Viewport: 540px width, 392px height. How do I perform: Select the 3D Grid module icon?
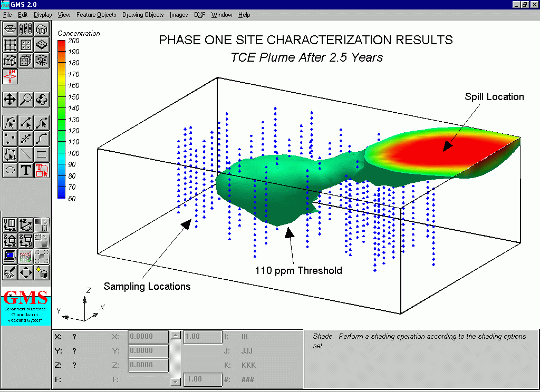(x=26, y=61)
